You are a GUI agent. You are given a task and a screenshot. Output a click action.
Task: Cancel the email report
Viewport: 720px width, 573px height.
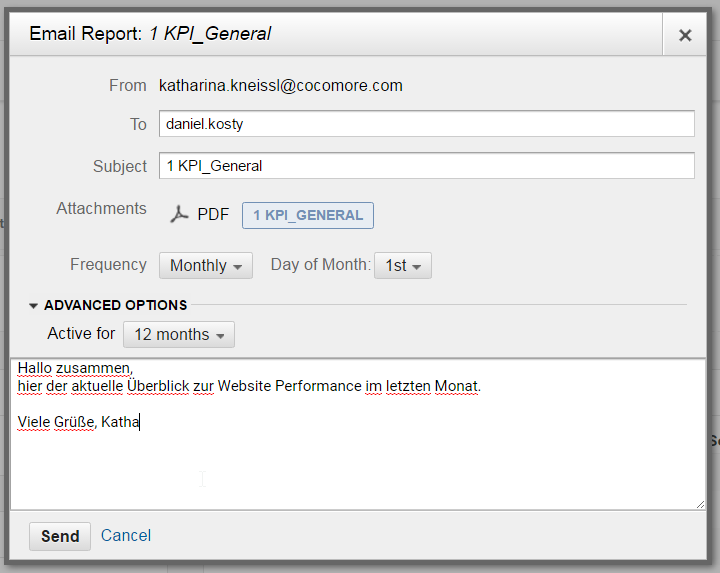click(x=126, y=535)
